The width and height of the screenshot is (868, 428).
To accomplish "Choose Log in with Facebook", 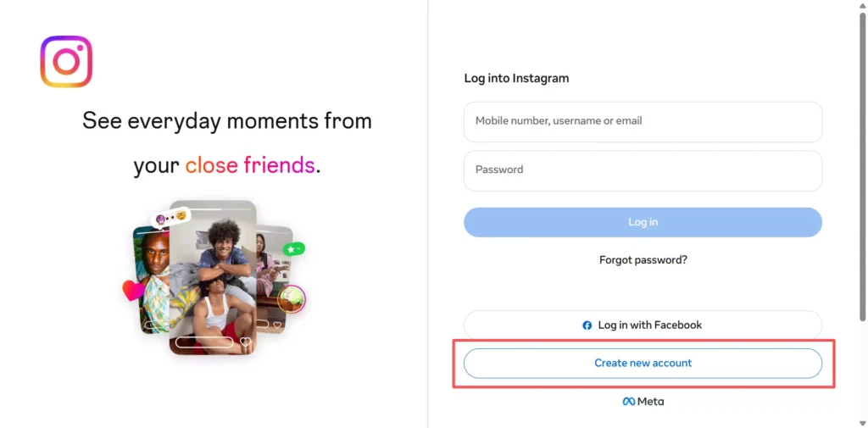I will click(643, 325).
